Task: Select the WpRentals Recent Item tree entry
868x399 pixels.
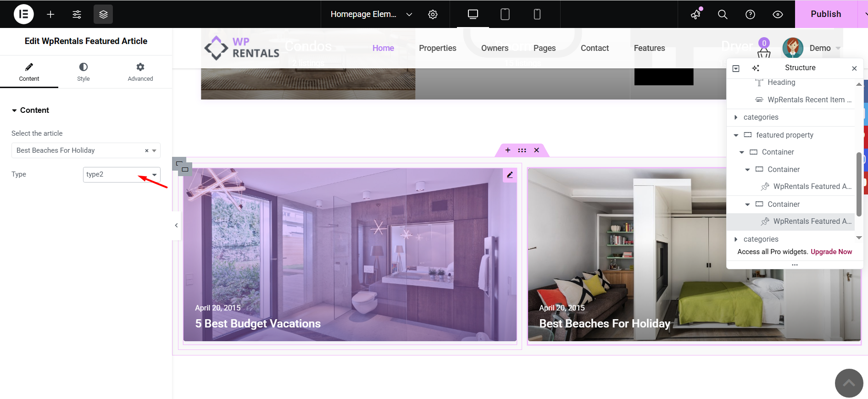Action: click(809, 100)
